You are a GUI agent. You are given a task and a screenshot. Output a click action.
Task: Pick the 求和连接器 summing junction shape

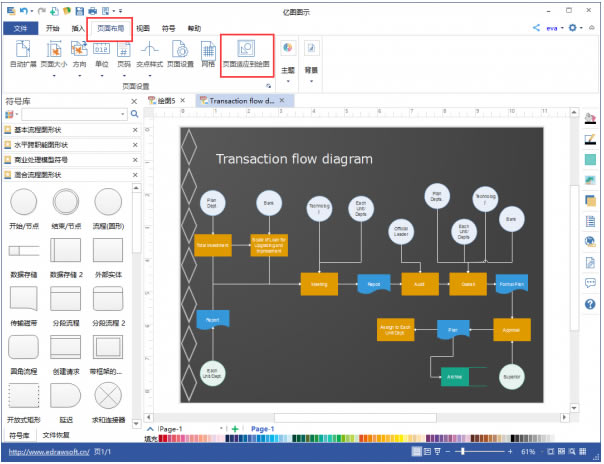(108, 395)
